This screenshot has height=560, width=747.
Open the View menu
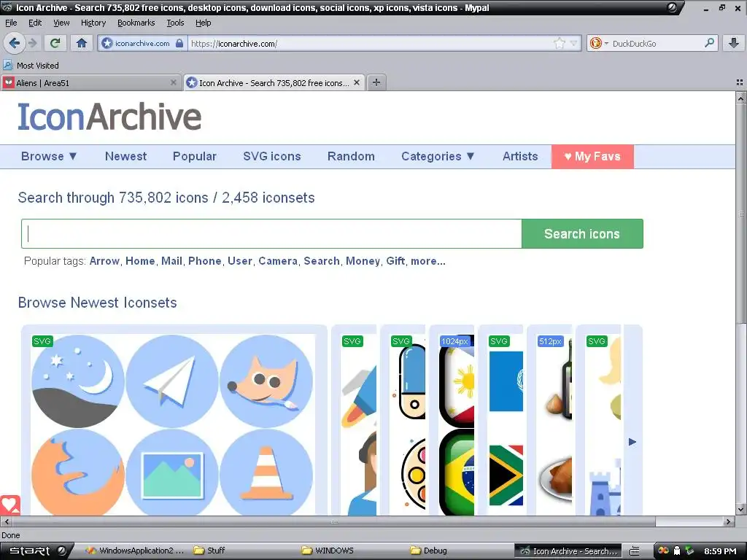point(61,23)
